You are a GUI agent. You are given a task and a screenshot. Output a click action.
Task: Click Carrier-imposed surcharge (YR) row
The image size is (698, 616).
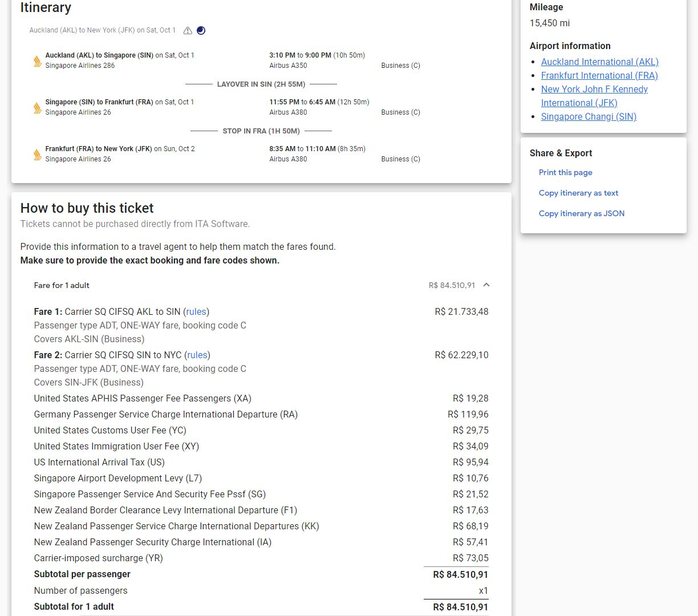tap(261, 558)
